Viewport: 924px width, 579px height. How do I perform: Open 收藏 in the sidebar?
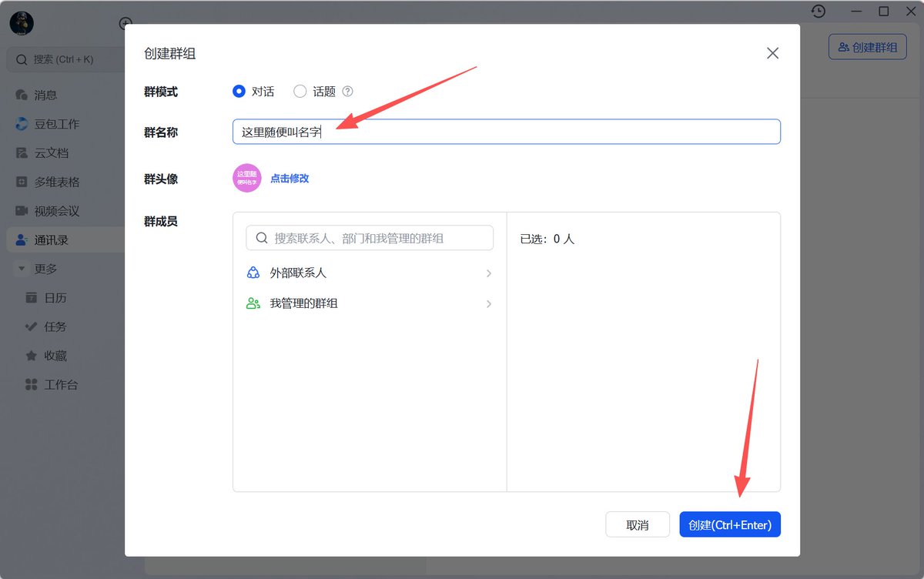[65, 356]
